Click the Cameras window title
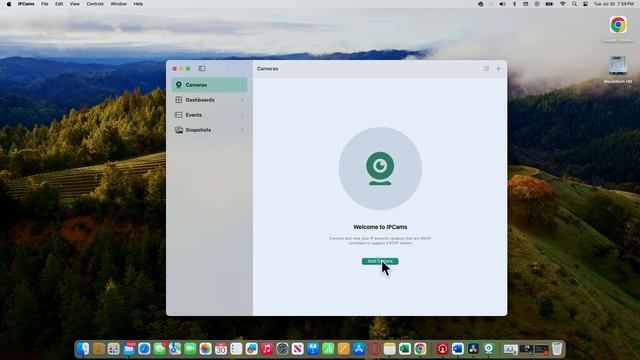Viewport: 640px width, 360px height. (x=267, y=69)
